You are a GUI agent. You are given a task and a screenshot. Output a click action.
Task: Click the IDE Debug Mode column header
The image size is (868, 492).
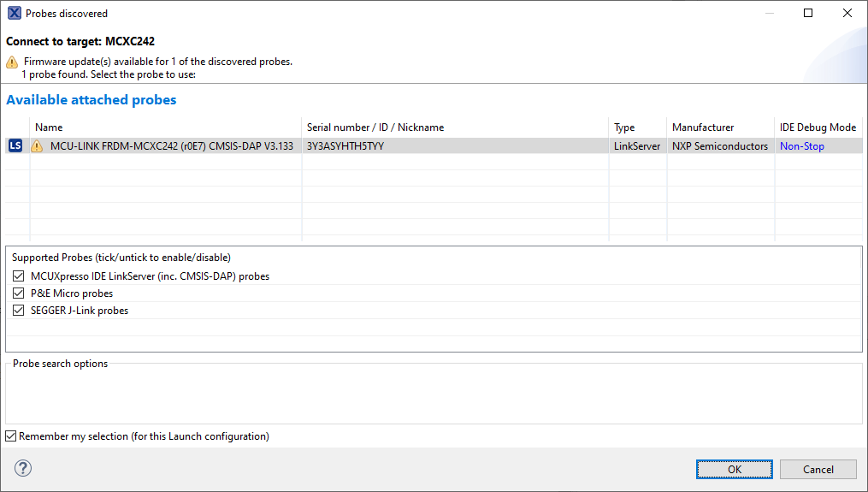point(817,127)
